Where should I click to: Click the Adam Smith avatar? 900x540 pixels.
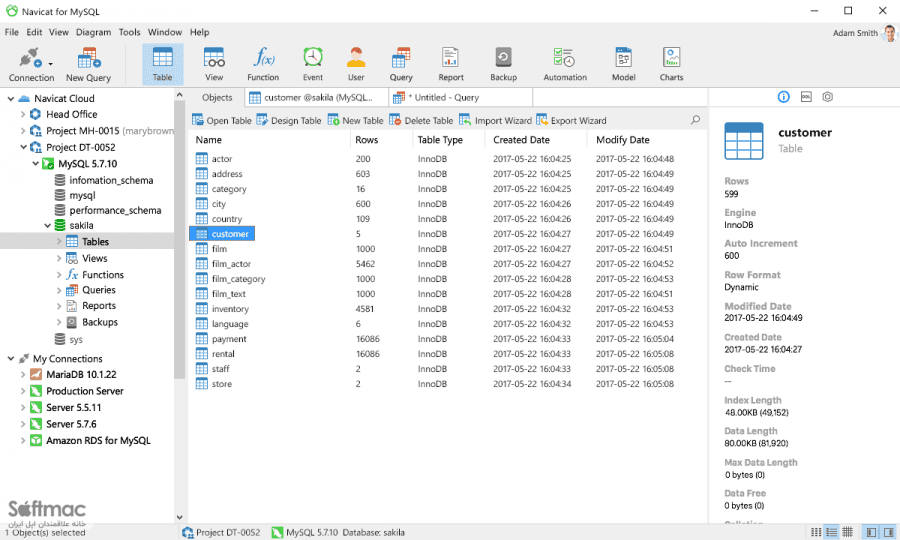point(889,33)
